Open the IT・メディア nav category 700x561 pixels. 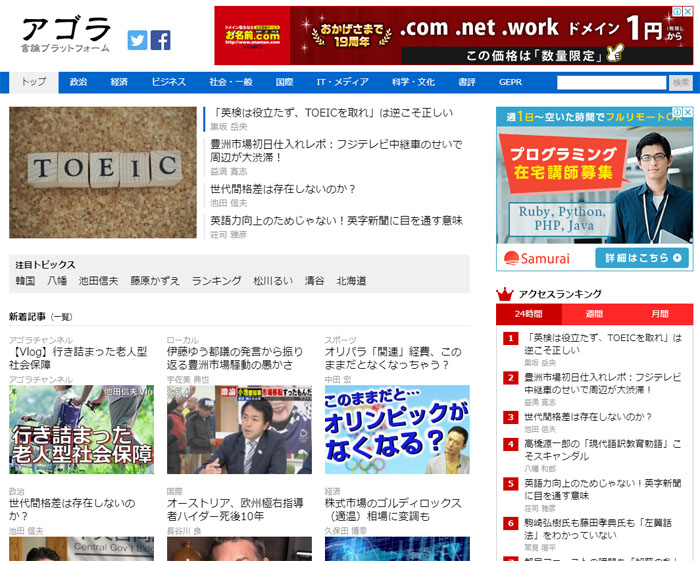pos(342,82)
